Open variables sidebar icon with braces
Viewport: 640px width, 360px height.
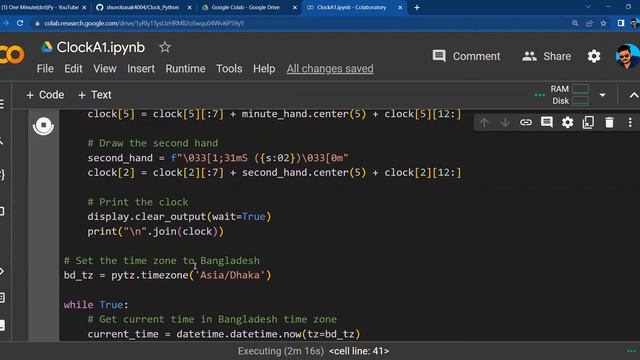pyautogui.click(x=2, y=175)
